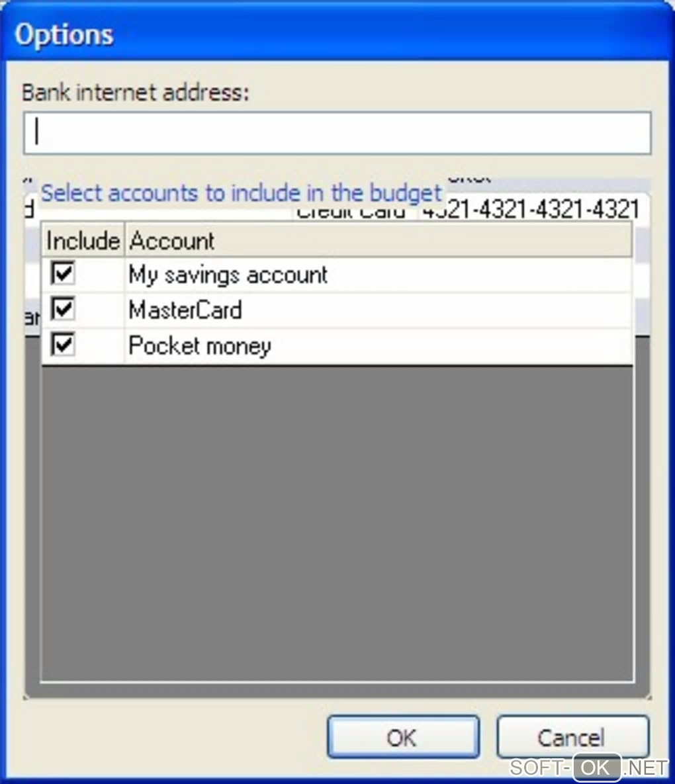Click the divider between Include and Account headers

[x=124, y=241]
